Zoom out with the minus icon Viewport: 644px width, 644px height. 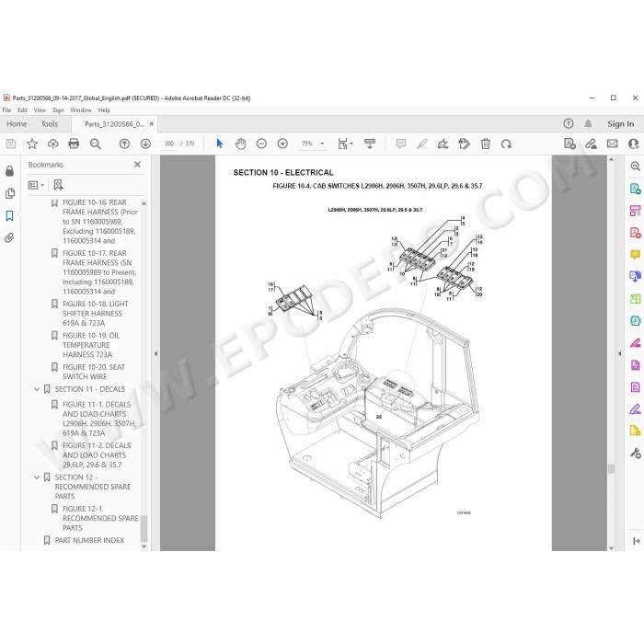[261, 144]
